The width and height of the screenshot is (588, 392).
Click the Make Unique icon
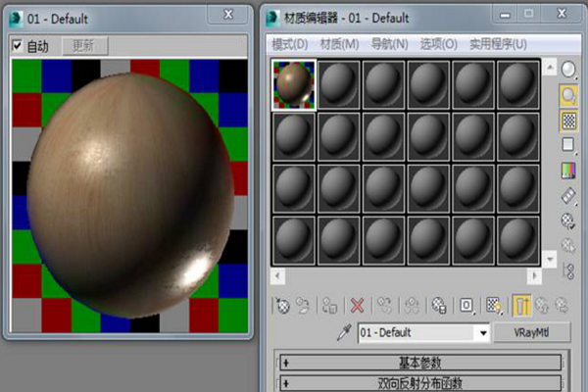point(412,306)
